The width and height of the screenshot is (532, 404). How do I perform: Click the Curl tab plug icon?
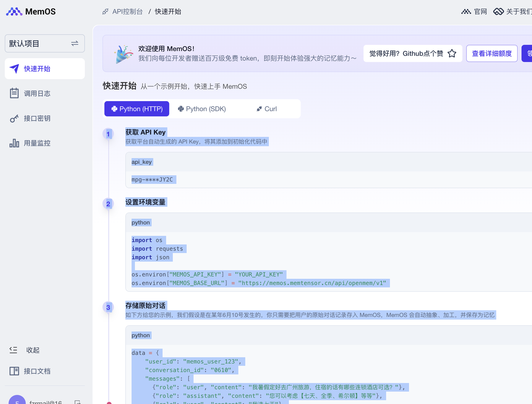259,109
